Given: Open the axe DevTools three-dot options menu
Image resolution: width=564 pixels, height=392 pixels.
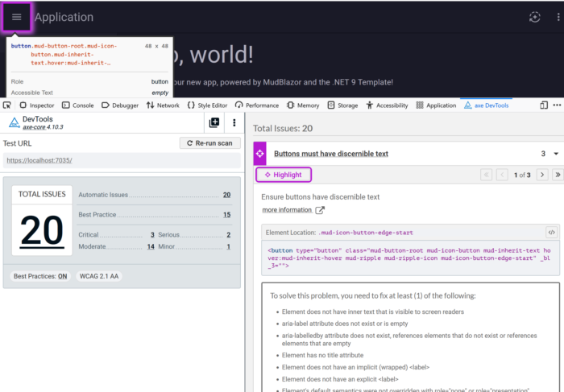Looking at the screenshot, I should point(234,122).
